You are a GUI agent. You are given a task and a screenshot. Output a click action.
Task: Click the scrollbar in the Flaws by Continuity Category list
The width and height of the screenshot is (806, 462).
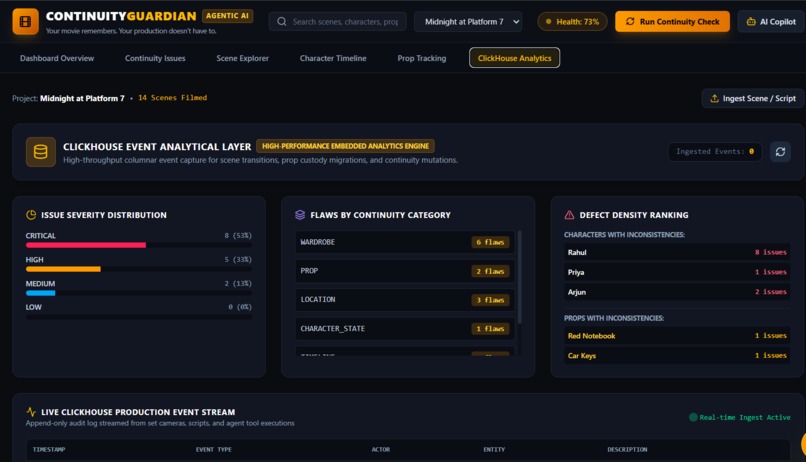[x=519, y=278]
